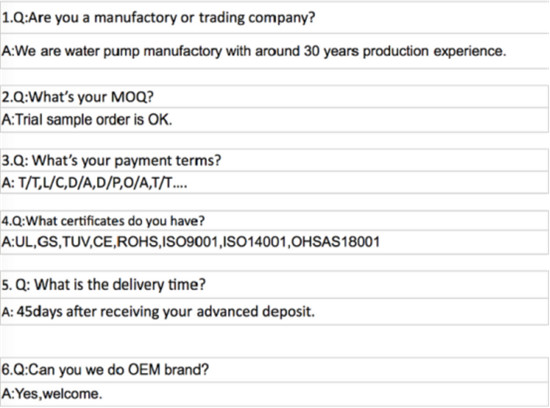Viewport: 550px width, 408px height.
Task: Select the 45days advanced deposit answer
Action: 274,312
